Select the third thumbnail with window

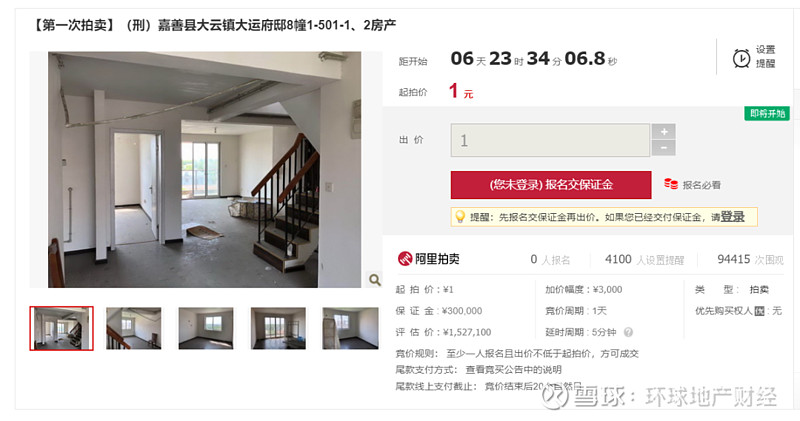206,328
